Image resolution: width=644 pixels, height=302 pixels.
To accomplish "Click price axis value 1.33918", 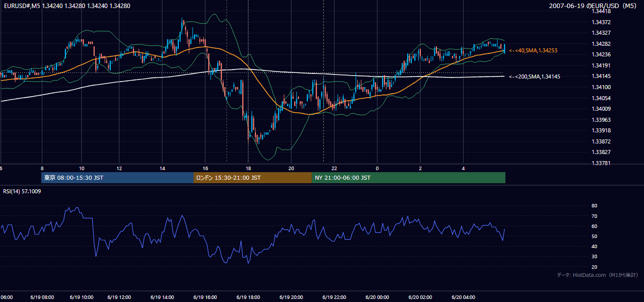I will [602, 130].
